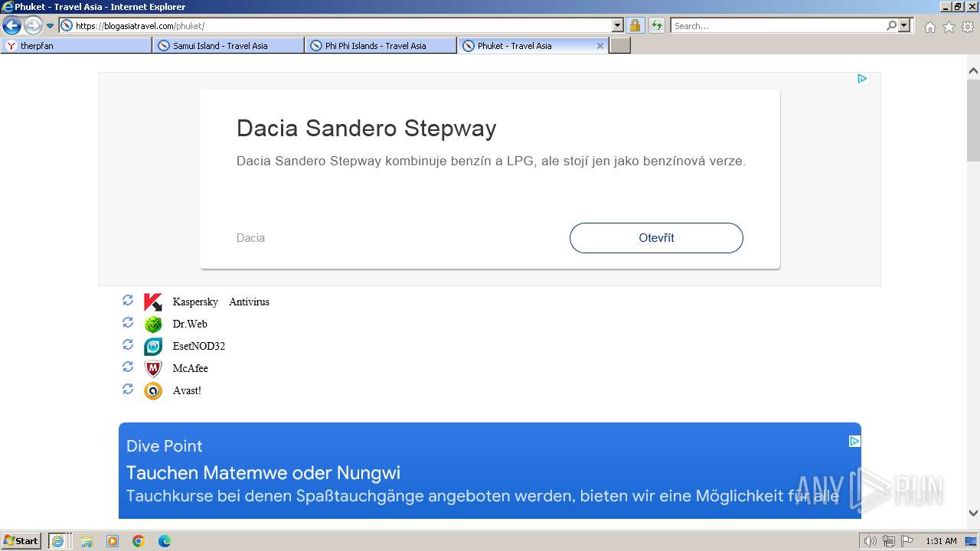Click the Kaspersky logo icon

click(153, 302)
